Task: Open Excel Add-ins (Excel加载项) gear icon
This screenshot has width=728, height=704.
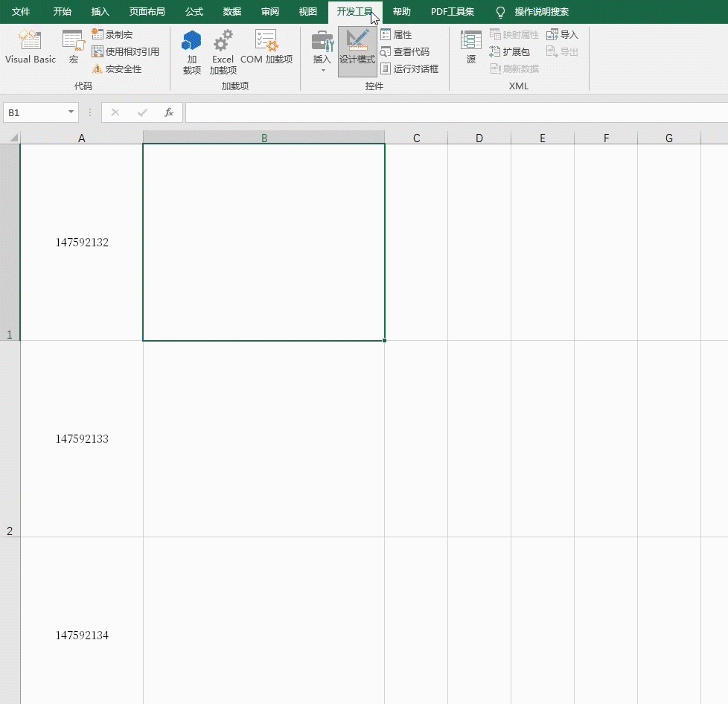Action: point(223,52)
